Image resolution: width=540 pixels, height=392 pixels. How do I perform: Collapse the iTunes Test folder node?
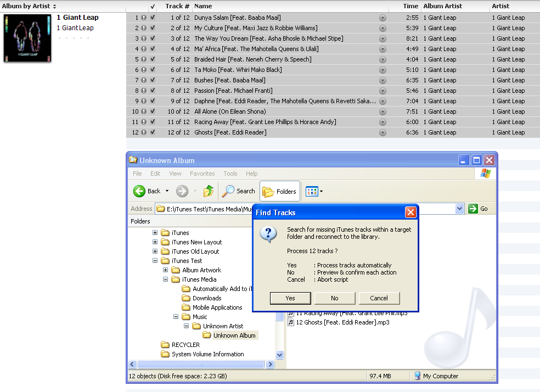tap(155, 261)
